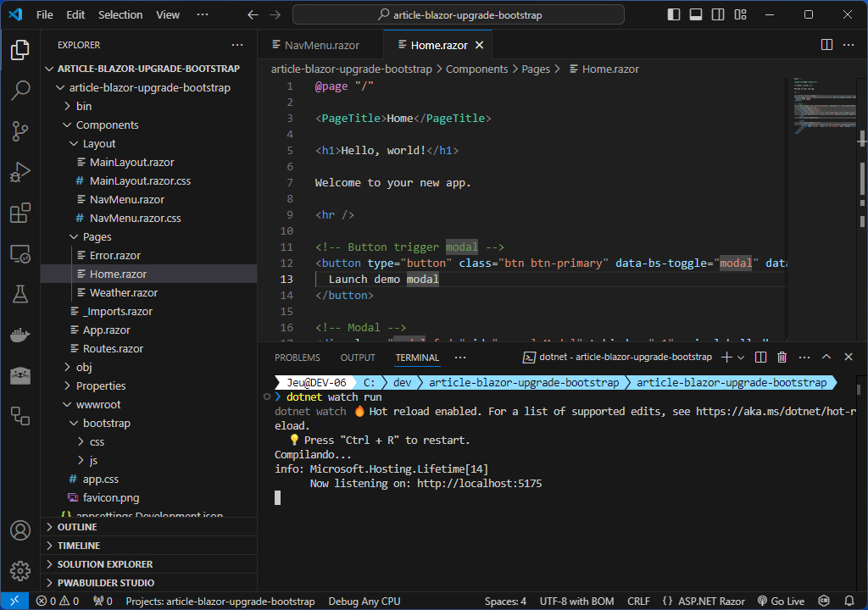Go forward with the right arrow
This screenshot has height=610, width=868.
pos(275,15)
